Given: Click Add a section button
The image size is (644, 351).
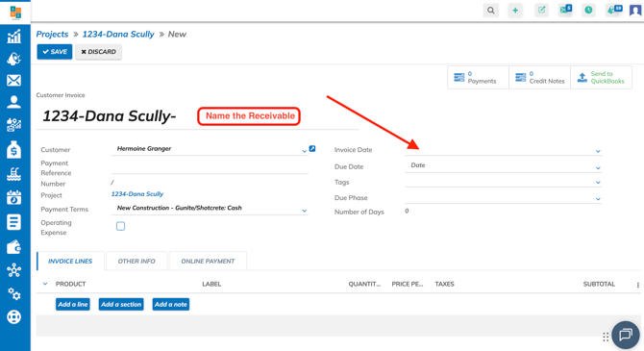Looking at the screenshot, I should (121, 305).
